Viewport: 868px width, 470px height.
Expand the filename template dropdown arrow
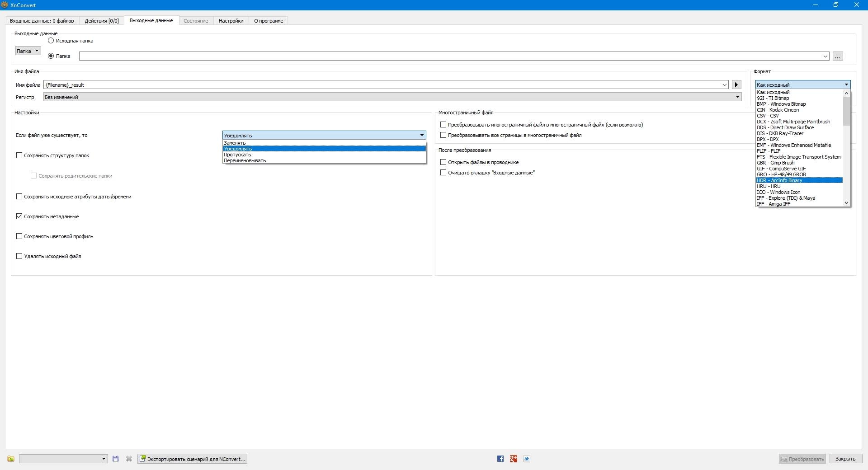(725, 85)
